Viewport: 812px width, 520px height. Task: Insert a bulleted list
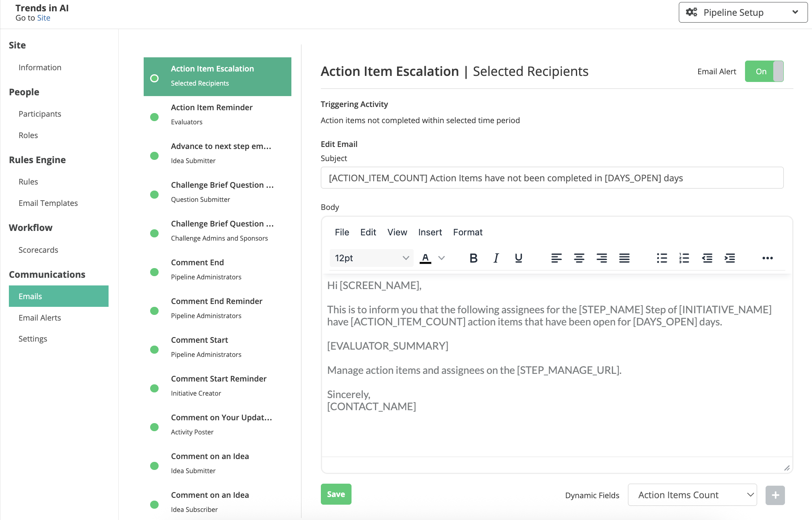point(662,258)
